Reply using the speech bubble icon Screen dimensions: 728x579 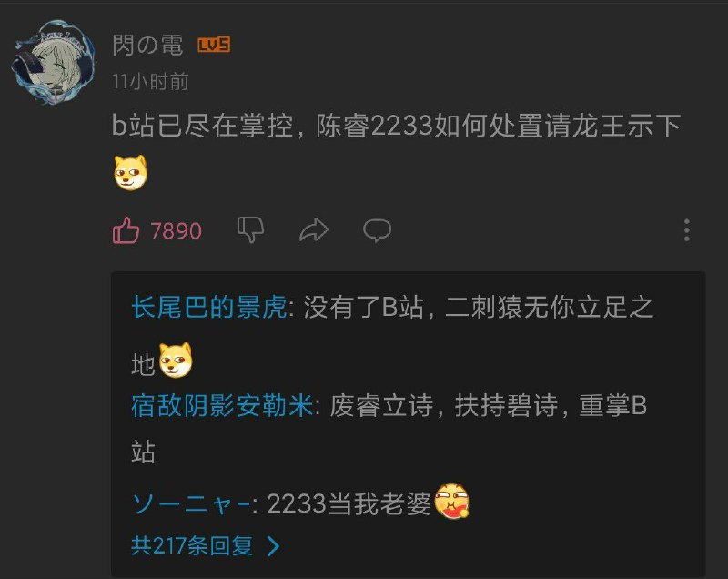[377, 230]
